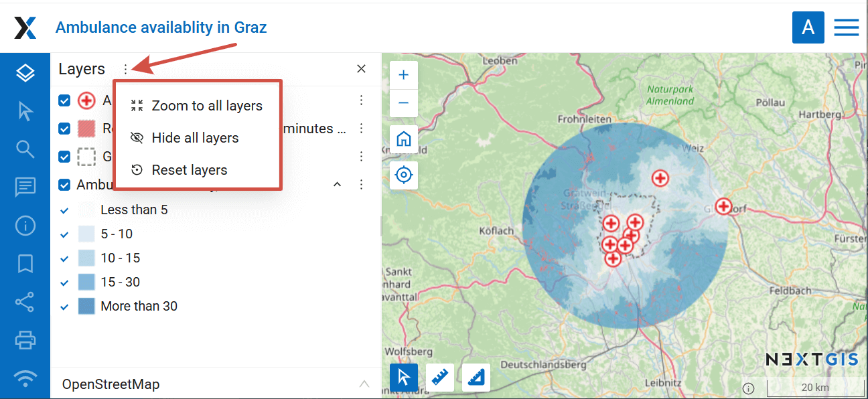Expand the OpenStreetMap basemap selector
Screen dimensions: 868x399
[364, 384]
